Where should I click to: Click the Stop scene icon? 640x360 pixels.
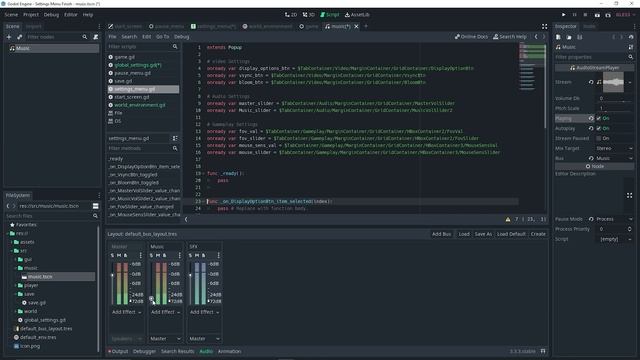pyautogui.click(x=585, y=15)
